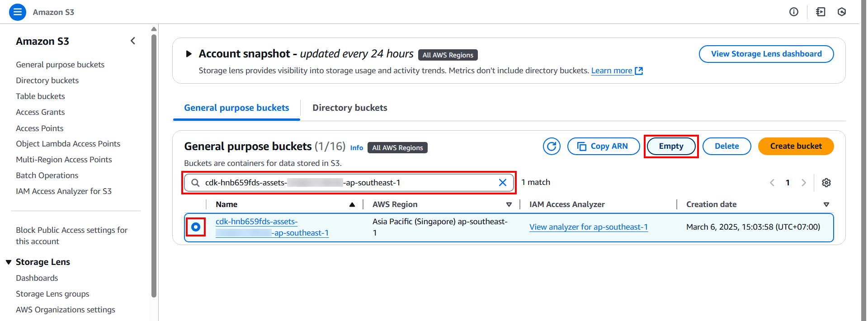Open Storage Lens groups
Image resolution: width=868 pixels, height=321 pixels.
click(52, 294)
